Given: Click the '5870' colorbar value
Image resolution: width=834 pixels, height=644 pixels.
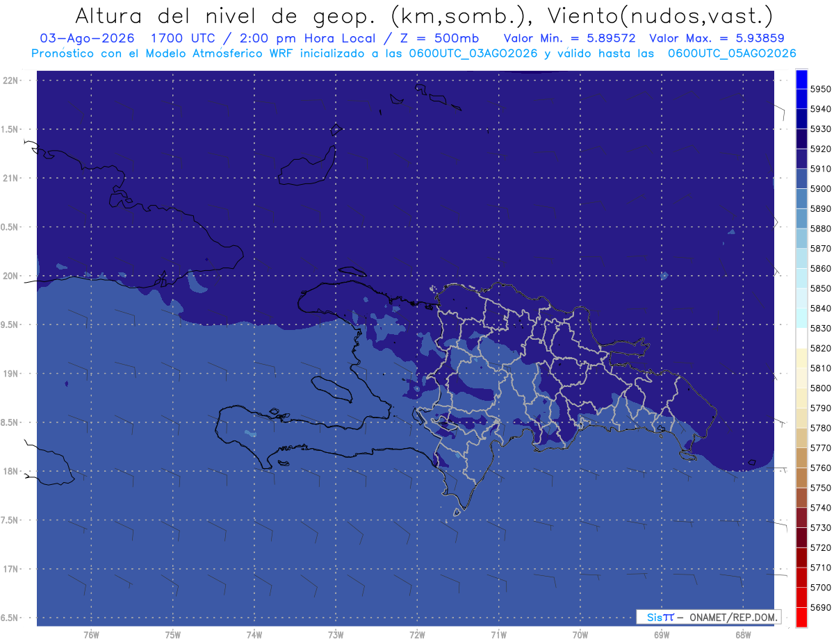Looking at the screenshot, I should point(820,248).
